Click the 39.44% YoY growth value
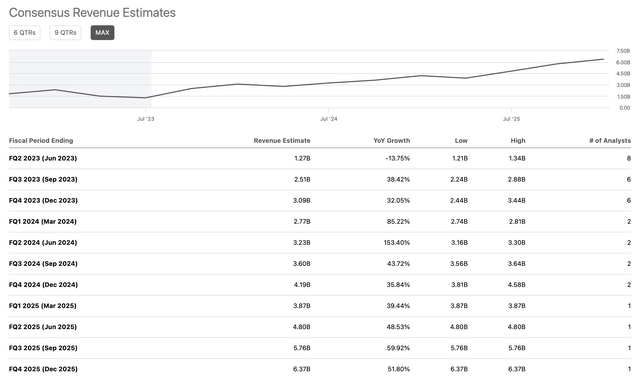 (398, 306)
